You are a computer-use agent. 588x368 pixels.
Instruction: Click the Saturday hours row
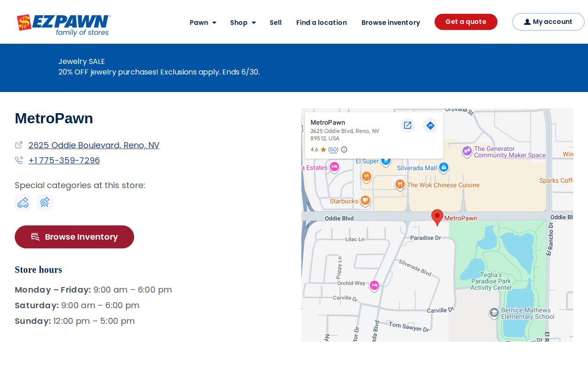coord(77,305)
